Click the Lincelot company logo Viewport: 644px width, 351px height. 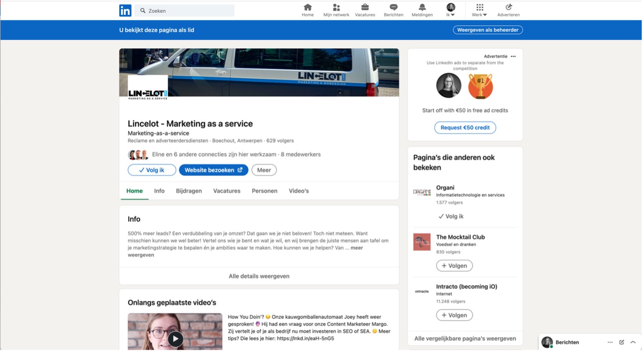click(148, 88)
